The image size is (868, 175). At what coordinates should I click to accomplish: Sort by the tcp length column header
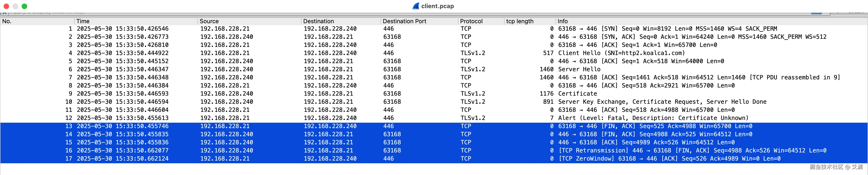pos(530,21)
